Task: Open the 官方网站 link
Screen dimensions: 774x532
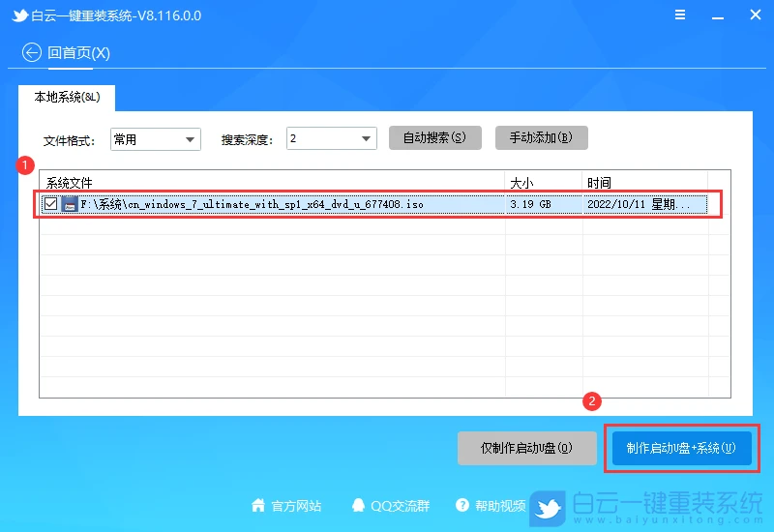Action: tap(296, 506)
